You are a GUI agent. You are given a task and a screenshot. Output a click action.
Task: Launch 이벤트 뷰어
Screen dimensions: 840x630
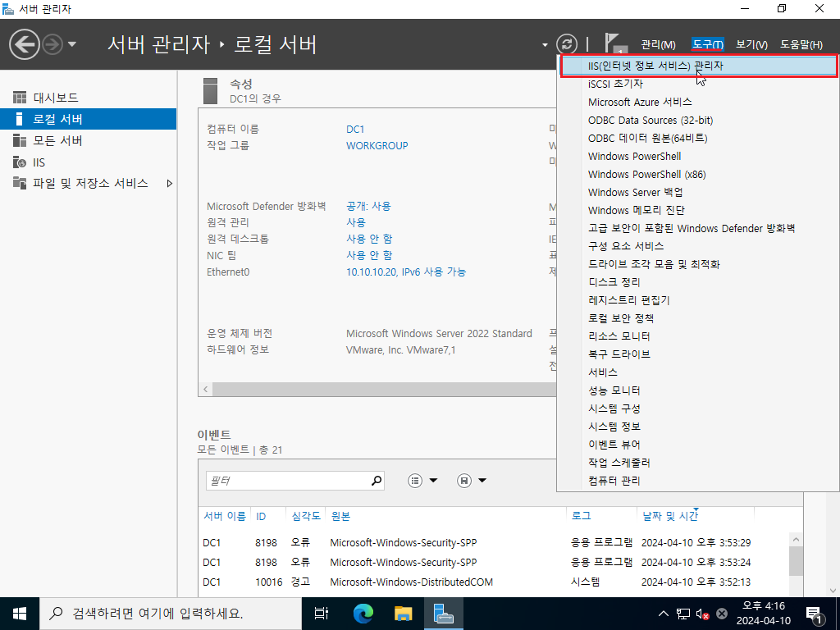(x=699, y=445)
